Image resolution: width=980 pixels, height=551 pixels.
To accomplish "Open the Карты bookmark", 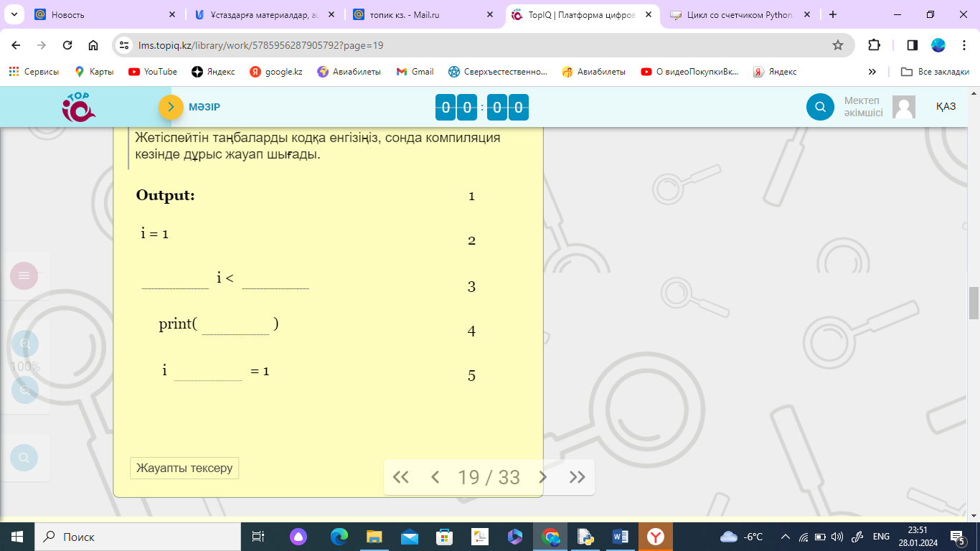I will tap(94, 72).
